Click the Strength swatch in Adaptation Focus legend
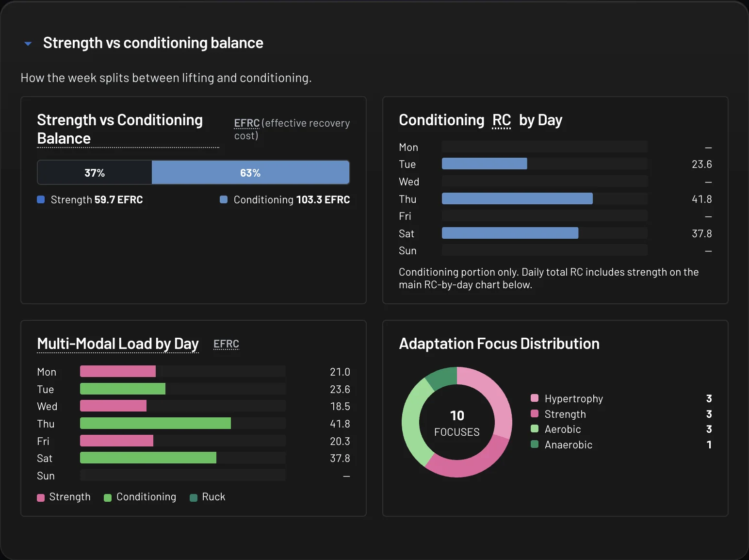 [535, 413]
